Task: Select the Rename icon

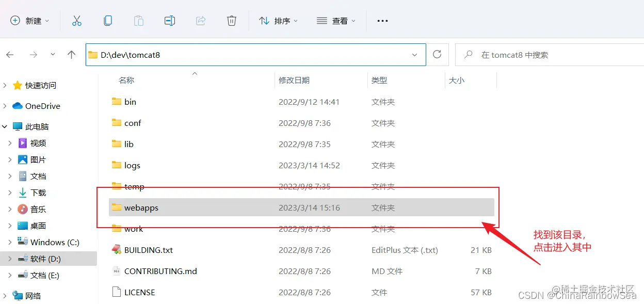Action: [x=169, y=21]
